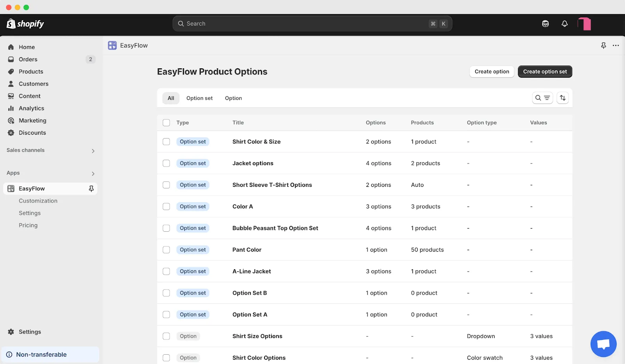This screenshot has height=364, width=625.
Task: Open the Shirt Color & Size option set
Action: click(256, 142)
